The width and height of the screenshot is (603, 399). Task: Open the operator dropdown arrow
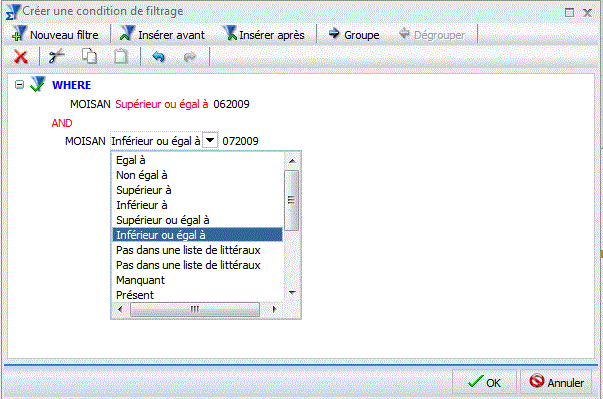(210, 140)
